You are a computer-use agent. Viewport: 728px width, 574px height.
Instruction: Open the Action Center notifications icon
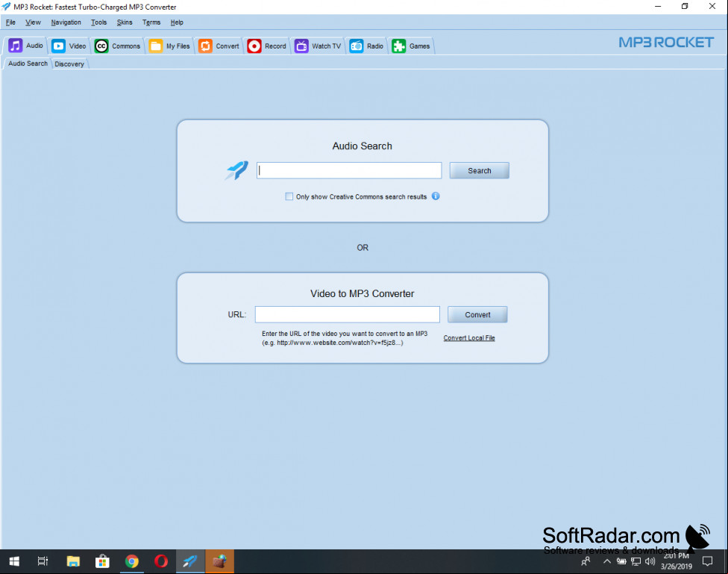click(707, 561)
